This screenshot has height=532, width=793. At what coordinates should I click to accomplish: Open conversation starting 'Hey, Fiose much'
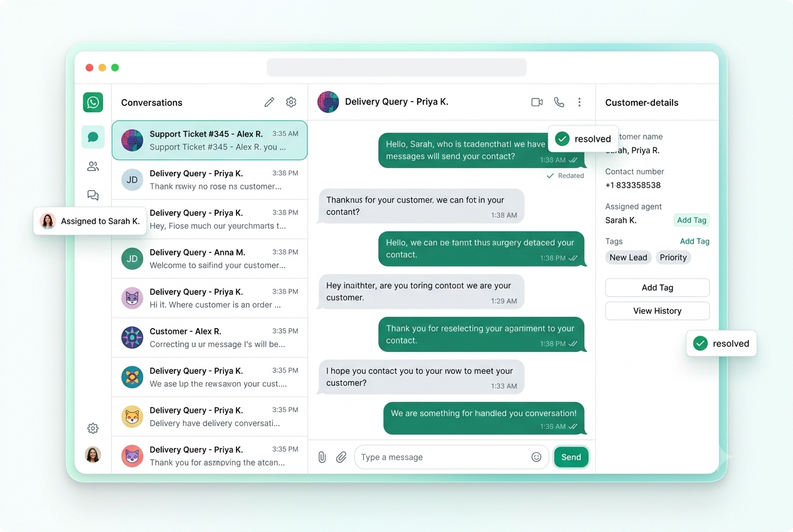(210, 220)
